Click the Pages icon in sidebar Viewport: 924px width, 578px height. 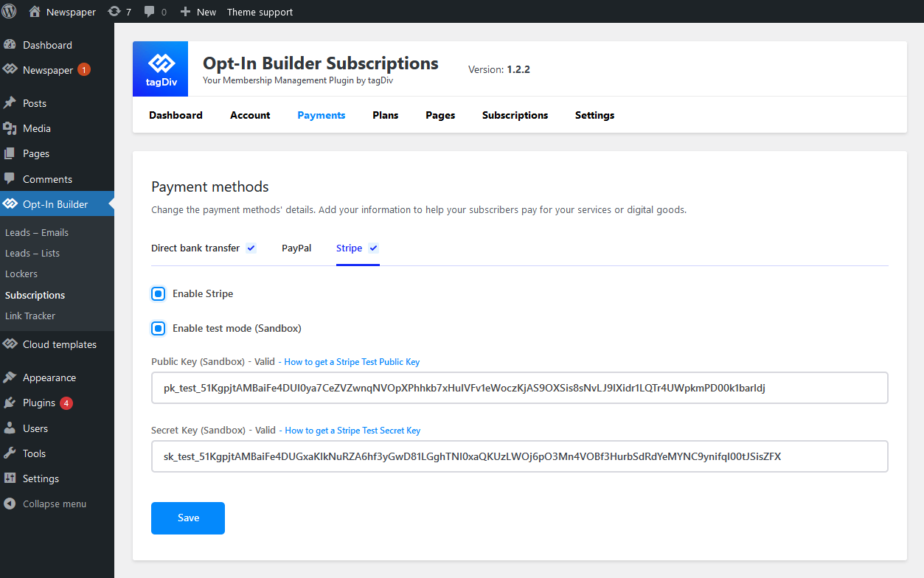click(x=10, y=153)
